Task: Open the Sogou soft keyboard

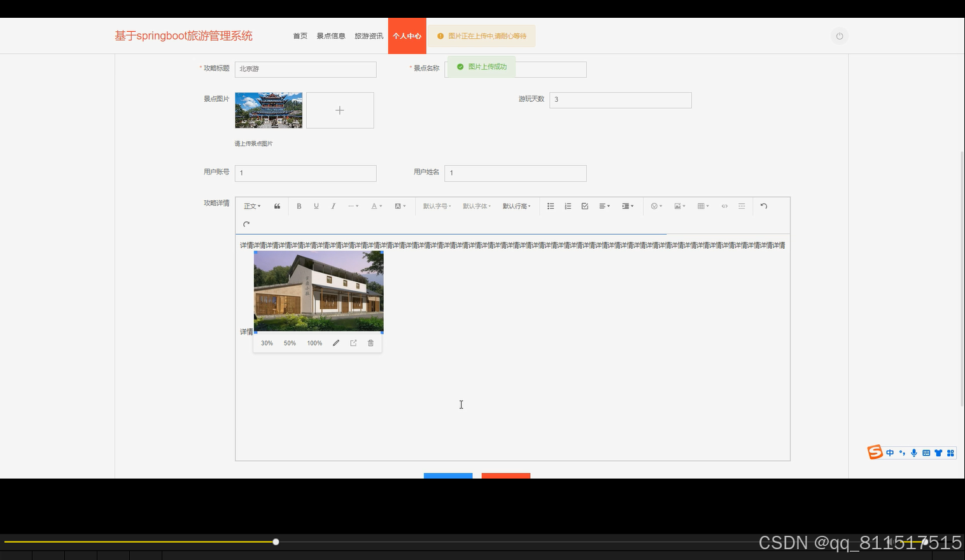Action: point(926,453)
